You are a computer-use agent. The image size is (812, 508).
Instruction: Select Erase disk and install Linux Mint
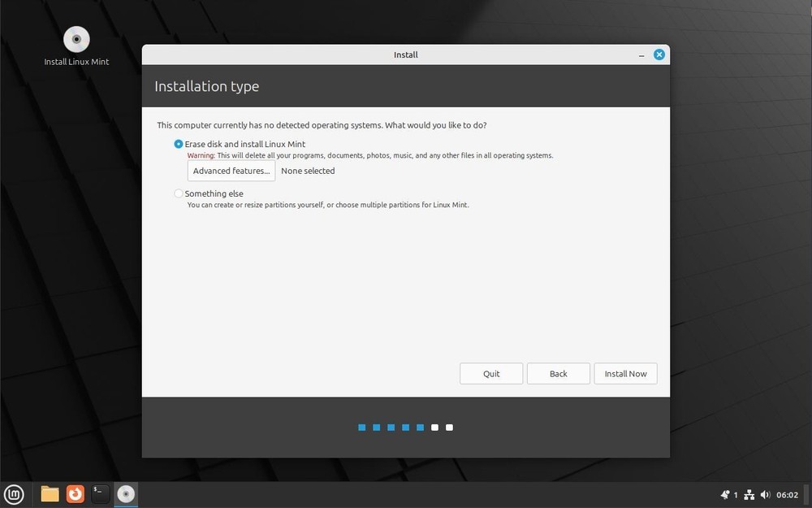244,144
